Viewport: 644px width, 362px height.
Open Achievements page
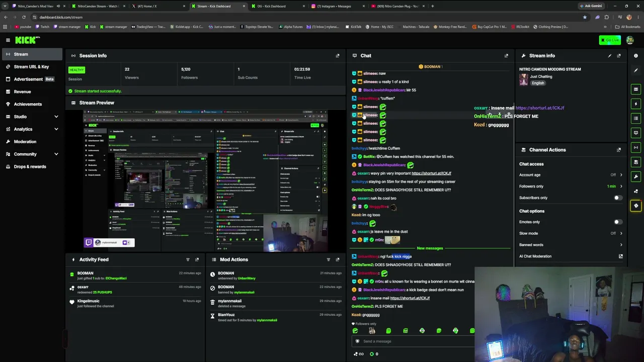click(32, 104)
